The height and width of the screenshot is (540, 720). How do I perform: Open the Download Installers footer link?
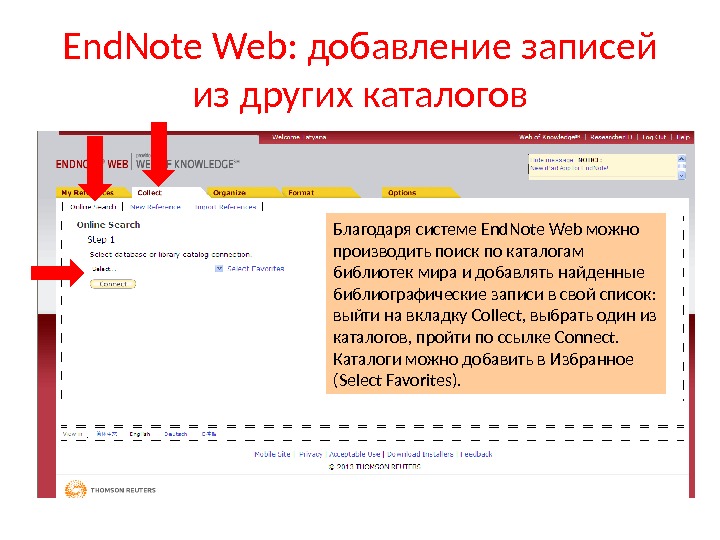click(x=420, y=454)
